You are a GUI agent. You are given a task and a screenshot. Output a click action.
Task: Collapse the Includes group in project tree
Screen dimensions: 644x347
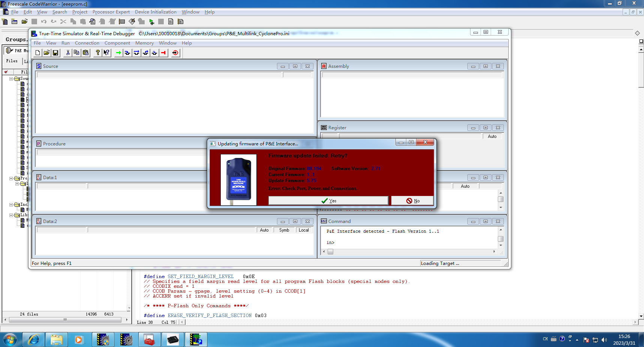point(11,205)
